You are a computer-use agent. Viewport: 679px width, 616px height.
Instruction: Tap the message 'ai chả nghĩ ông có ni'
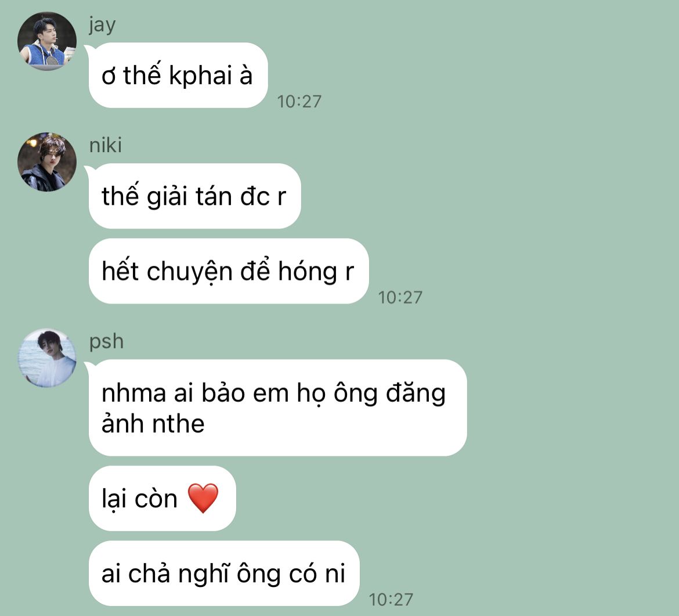click(x=224, y=574)
